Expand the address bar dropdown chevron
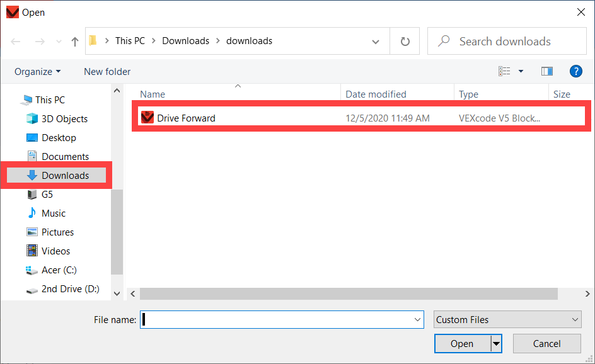The image size is (595, 364). pos(376,40)
